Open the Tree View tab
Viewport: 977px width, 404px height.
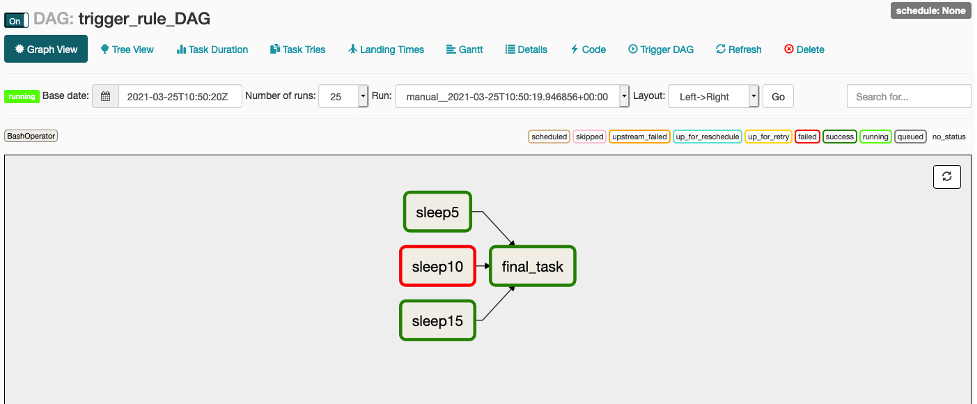(126, 49)
